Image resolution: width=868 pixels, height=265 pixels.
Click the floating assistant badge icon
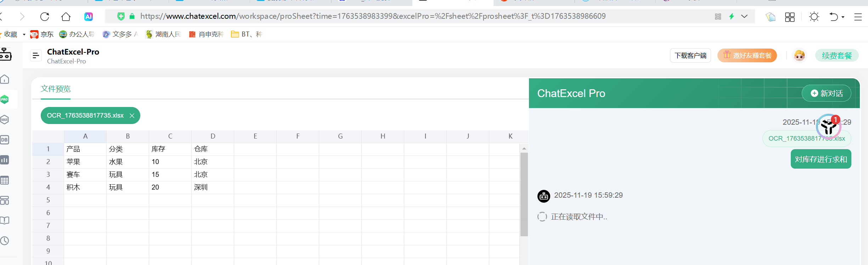(828, 126)
